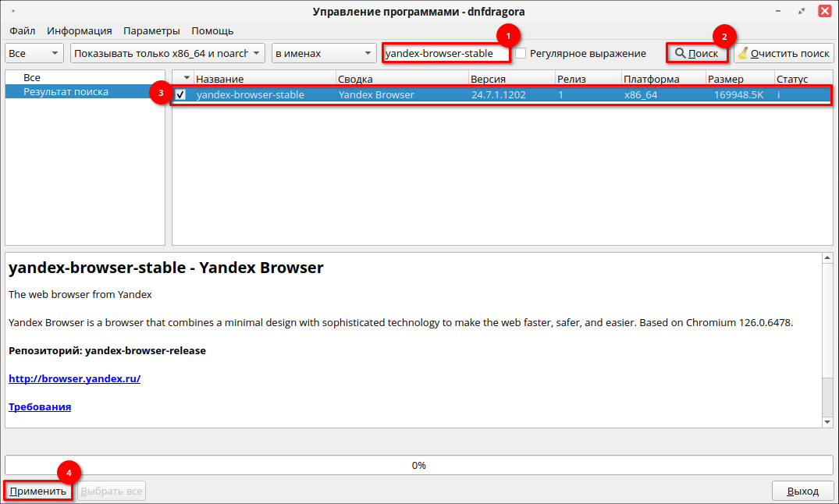The width and height of the screenshot is (839, 504).
Task: Maximize the dnfdragora window
Action: point(801,11)
